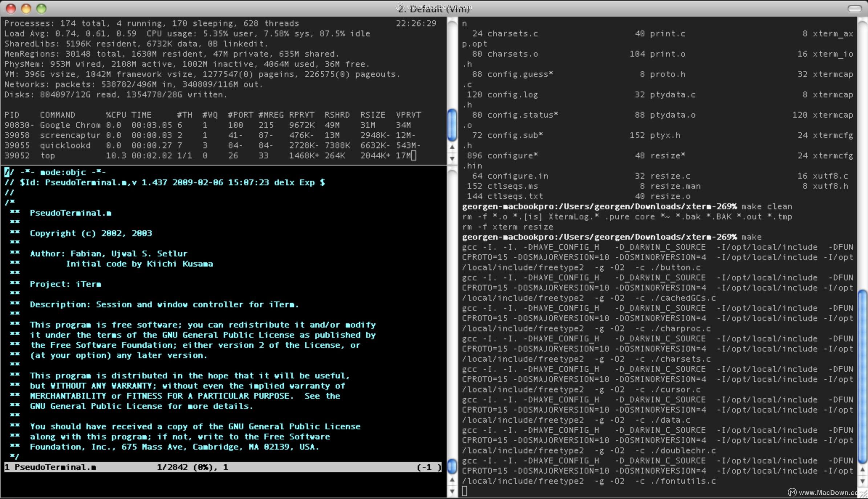This screenshot has width=868, height=499.
Task: Click the scroll-down arrow of the make output pane
Action: (x=863, y=481)
